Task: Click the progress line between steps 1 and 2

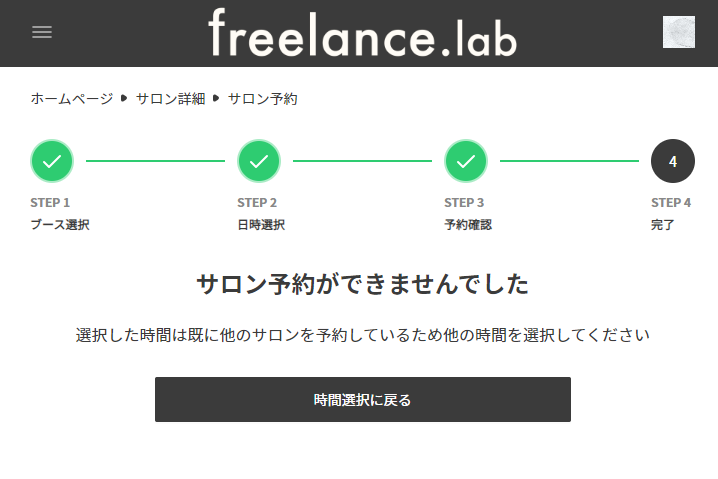Action: click(x=155, y=161)
